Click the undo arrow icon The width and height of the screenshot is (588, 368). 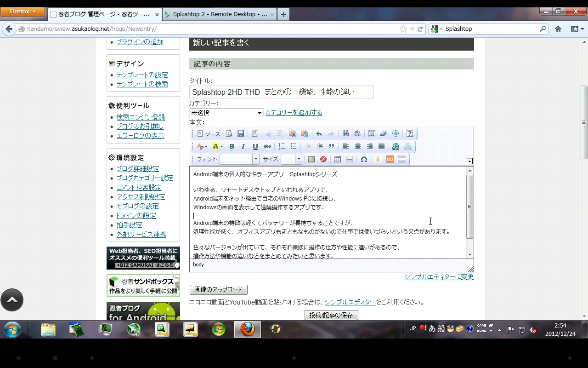tap(319, 134)
